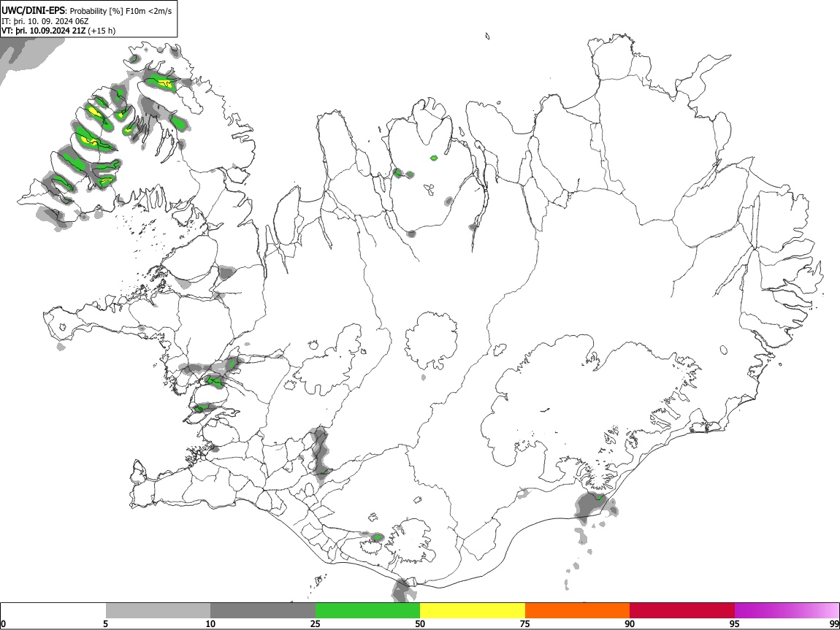Screen dimensions: 840x630
Task: Click the light gray 5-10% legend swatch
Action: 158,611
